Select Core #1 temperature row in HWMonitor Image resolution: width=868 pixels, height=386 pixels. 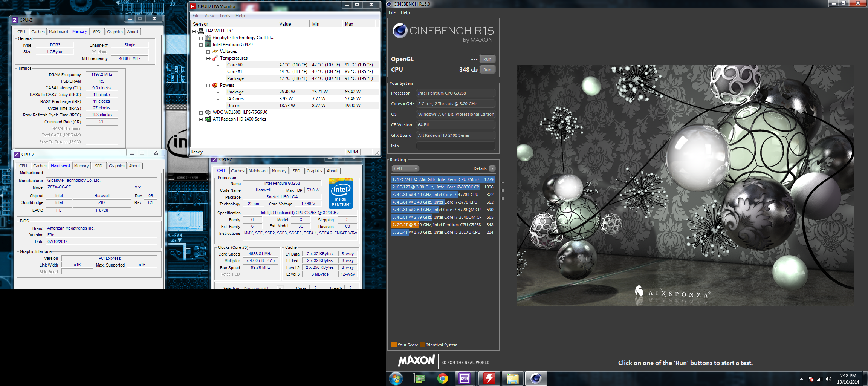pos(284,72)
